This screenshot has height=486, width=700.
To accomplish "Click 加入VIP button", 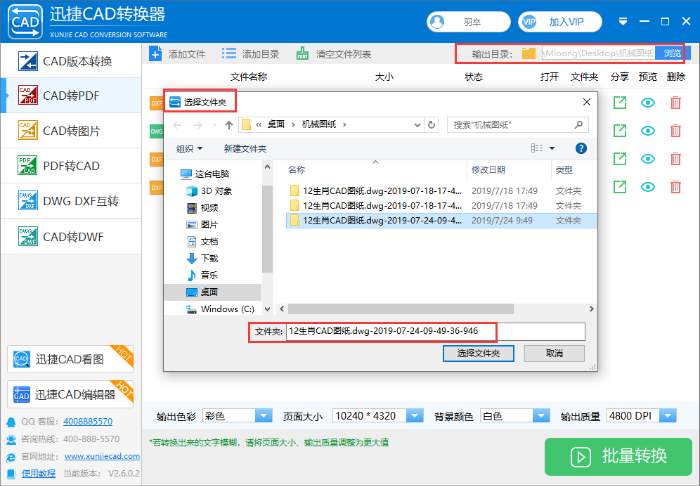I will [x=560, y=22].
